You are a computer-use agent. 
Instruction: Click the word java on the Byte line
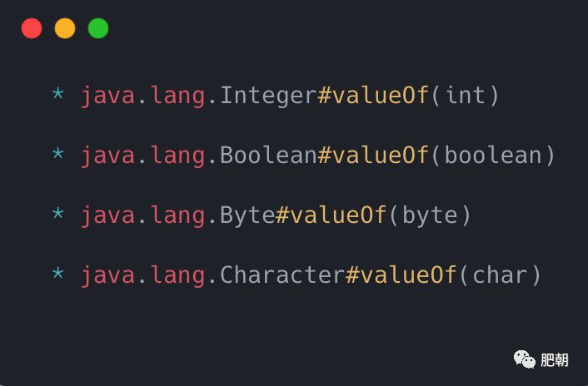click(x=107, y=215)
